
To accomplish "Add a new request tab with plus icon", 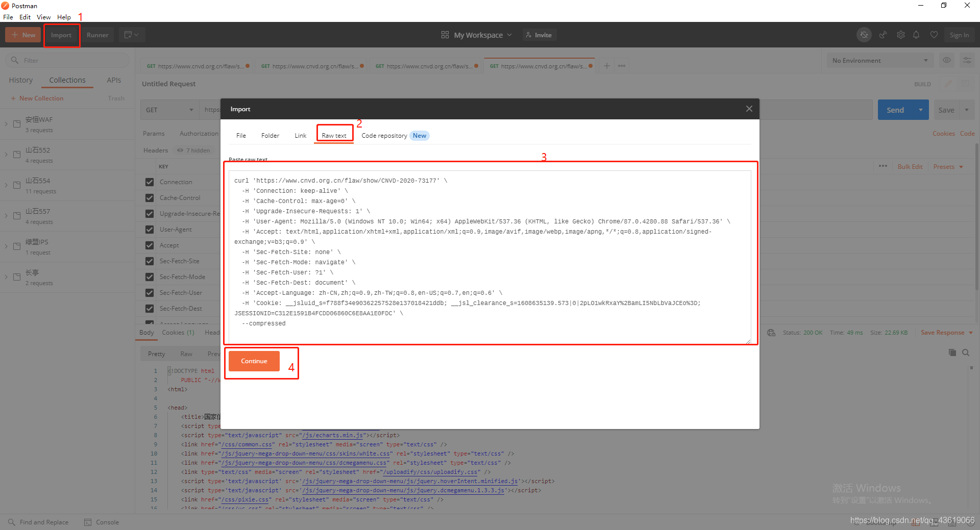I will 607,66.
